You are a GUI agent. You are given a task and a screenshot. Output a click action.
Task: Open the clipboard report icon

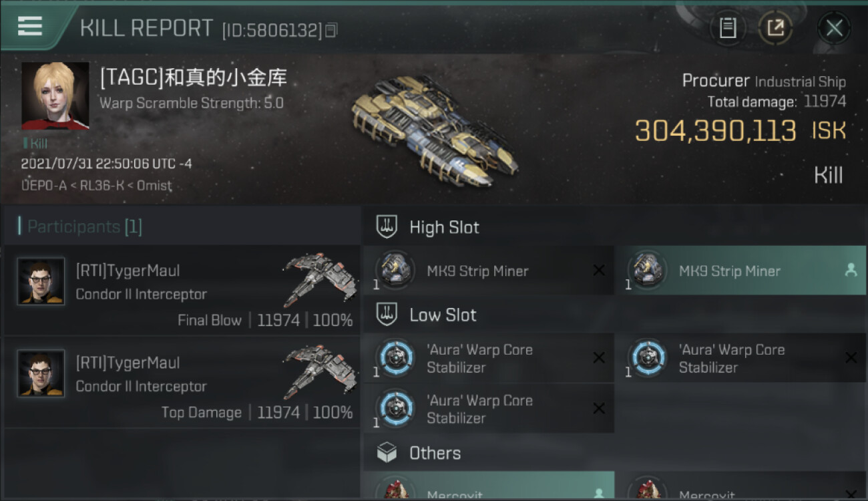[x=728, y=28]
